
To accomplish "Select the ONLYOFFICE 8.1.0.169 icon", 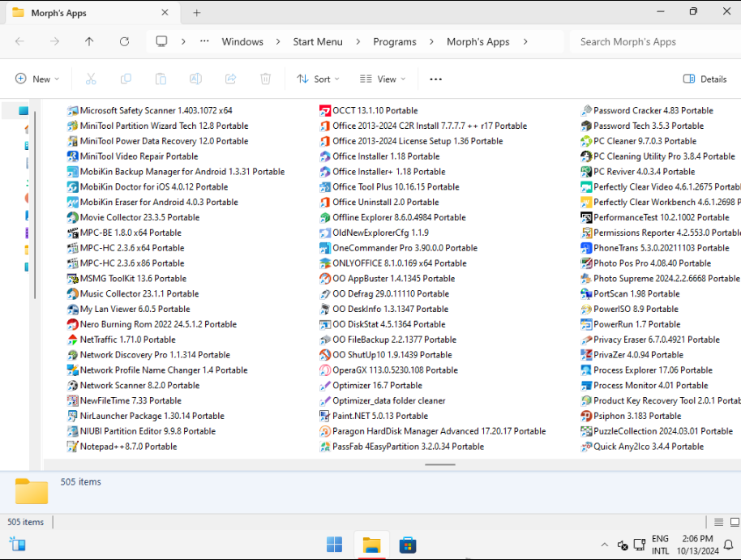I will tap(324, 263).
